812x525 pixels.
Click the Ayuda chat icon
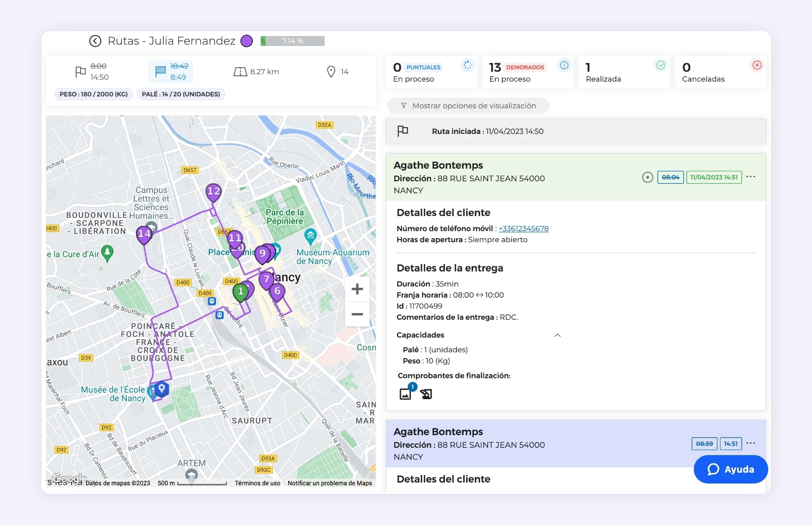point(713,470)
